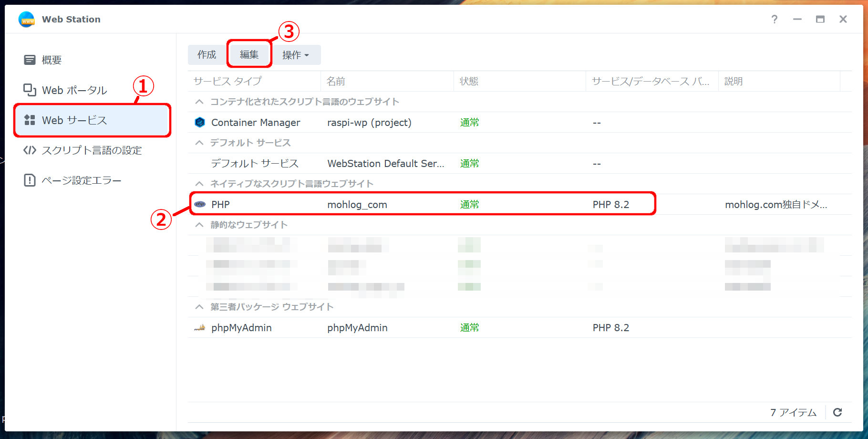Image resolution: width=868 pixels, height=439 pixels.
Task: Open the スクリプト言語の設定 section
Action: coord(92,150)
